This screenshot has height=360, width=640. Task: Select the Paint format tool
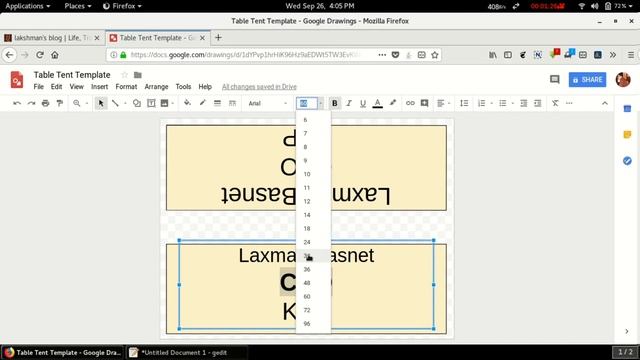[60, 103]
